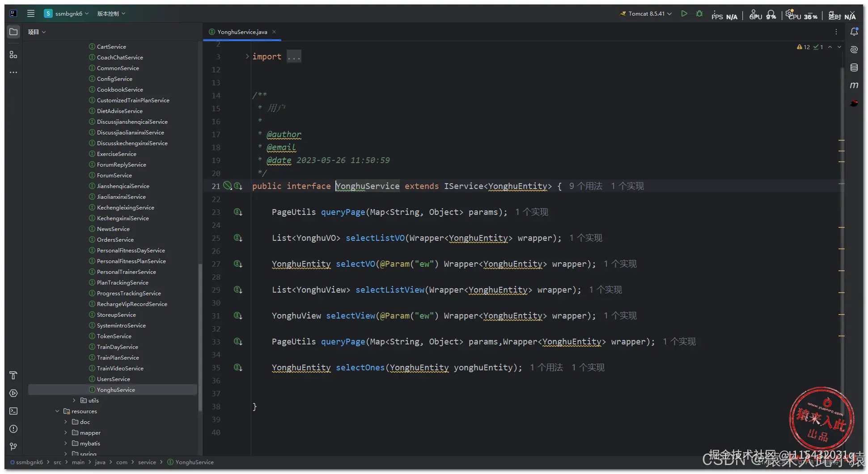Collapse the resources folder
Image resolution: width=868 pixels, height=474 pixels.
(57, 411)
